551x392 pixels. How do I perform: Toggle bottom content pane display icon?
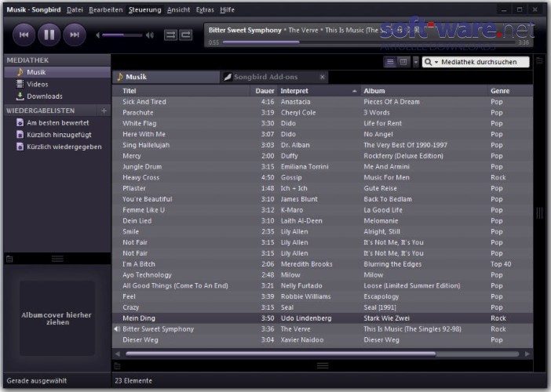118,366
